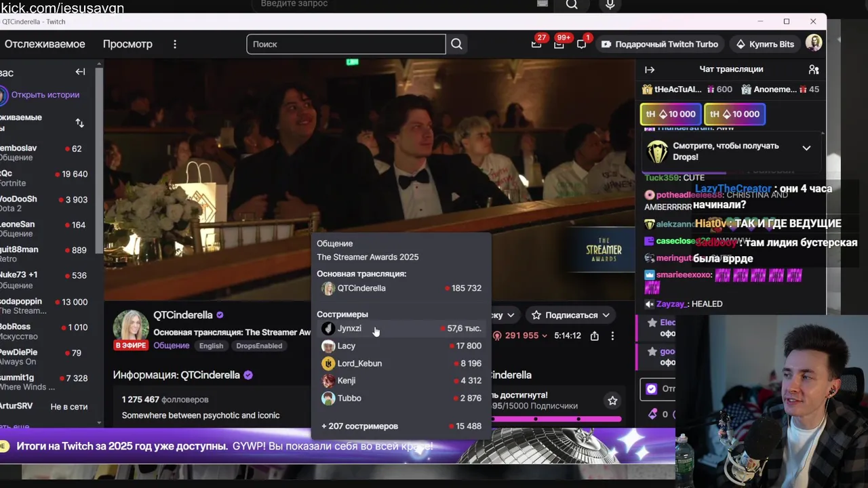Image resolution: width=868 pixels, height=488 pixels.
Task: Click the second 10 000 Bits cheer badge
Action: (734, 114)
